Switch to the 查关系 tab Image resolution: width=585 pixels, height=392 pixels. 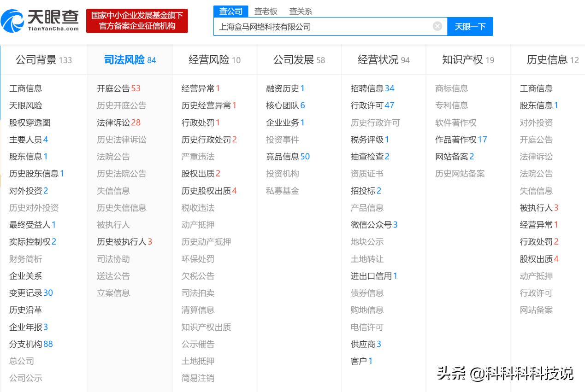point(301,11)
